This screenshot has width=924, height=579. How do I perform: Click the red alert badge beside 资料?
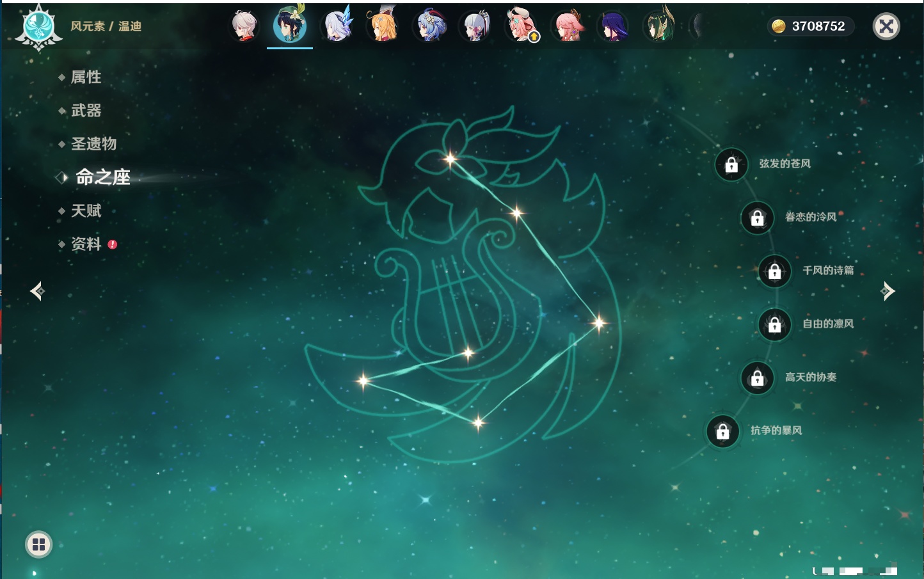(113, 244)
